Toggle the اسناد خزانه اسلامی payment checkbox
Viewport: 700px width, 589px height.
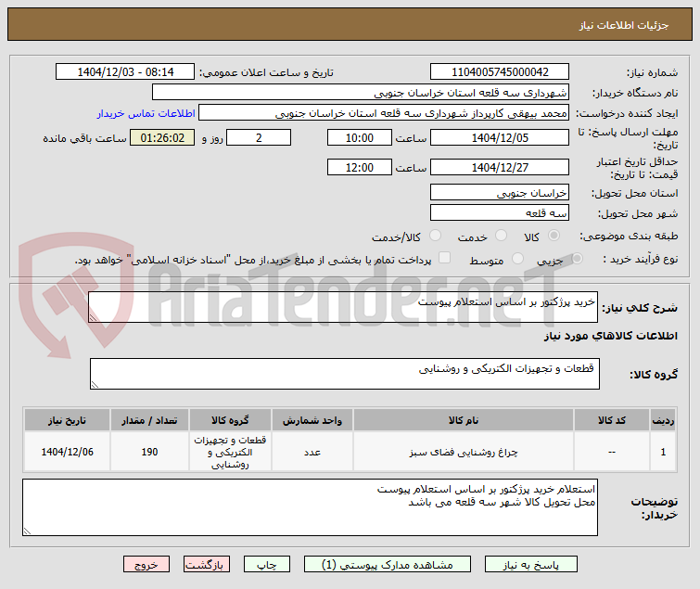445,258
